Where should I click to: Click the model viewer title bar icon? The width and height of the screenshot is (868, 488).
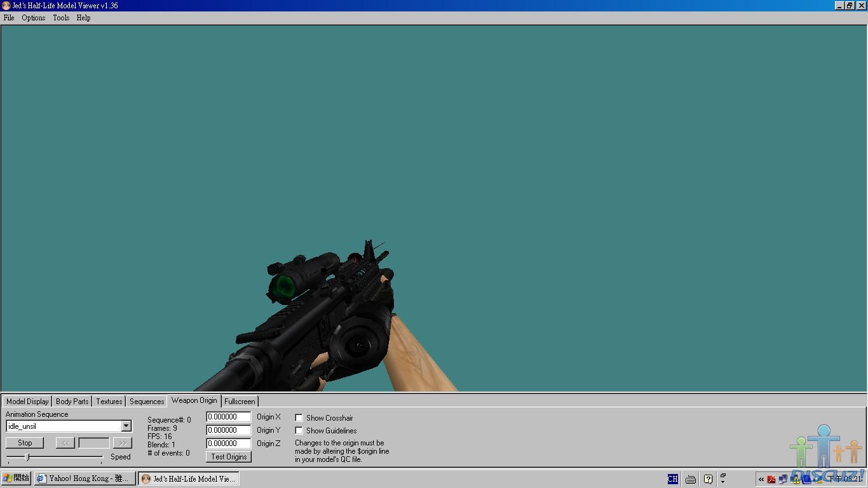[6, 6]
